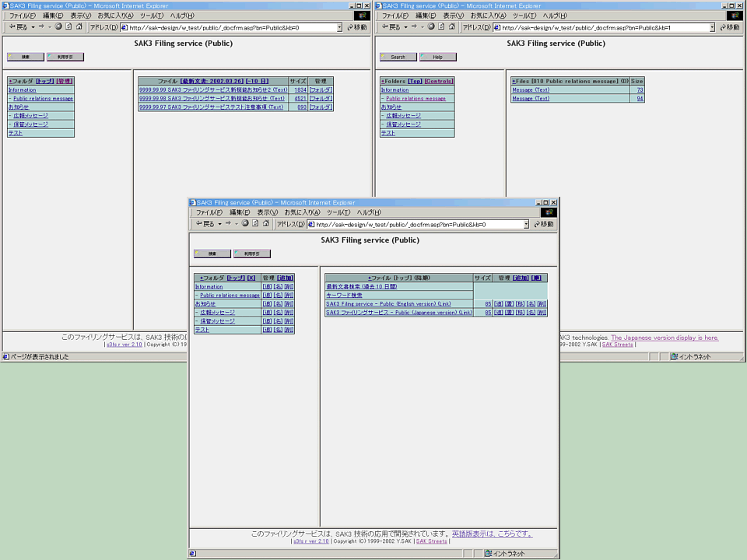Open the 表示(V) menu in the top-left window
The height and width of the screenshot is (560, 747).
tap(80, 16)
